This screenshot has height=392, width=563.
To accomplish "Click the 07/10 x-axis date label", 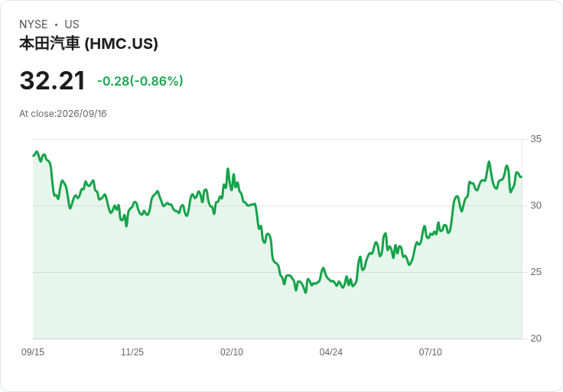I will [430, 352].
